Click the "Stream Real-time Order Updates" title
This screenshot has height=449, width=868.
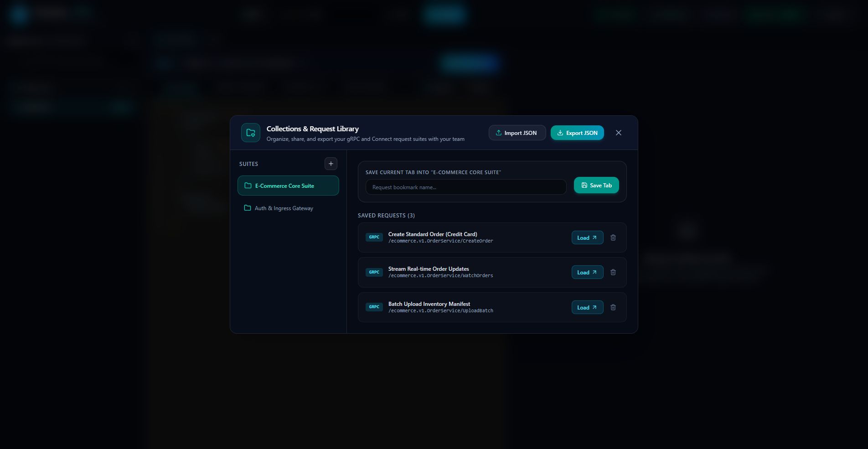[429, 268]
